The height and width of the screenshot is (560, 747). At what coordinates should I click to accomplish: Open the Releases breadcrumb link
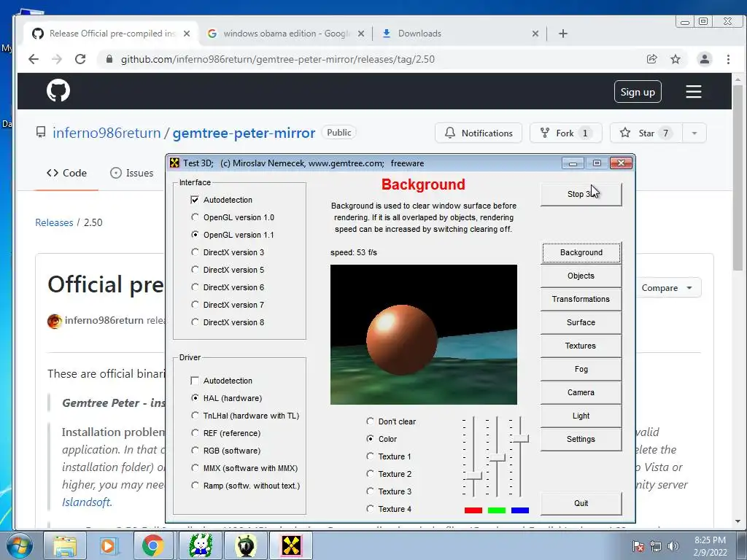click(x=54, y=222)
